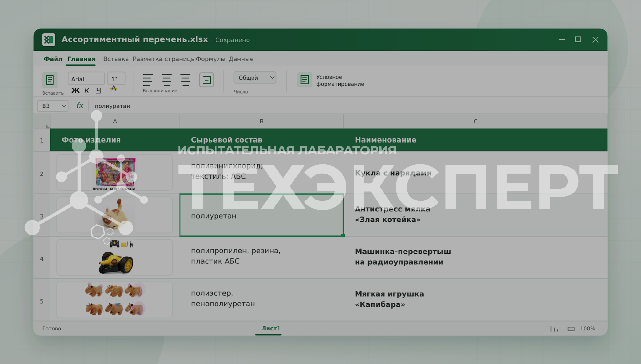Align text right icon
The width and height of the screenshot is (641, 364).
(x=185, y=80)
